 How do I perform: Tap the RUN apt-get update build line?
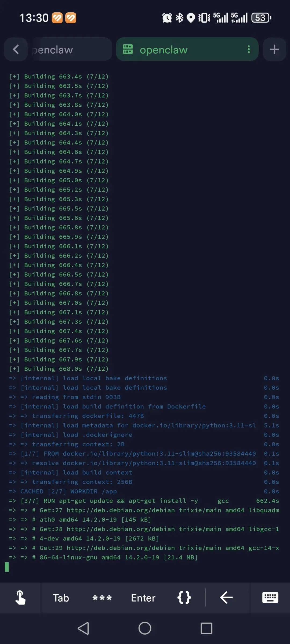click(x=144, y=501)
